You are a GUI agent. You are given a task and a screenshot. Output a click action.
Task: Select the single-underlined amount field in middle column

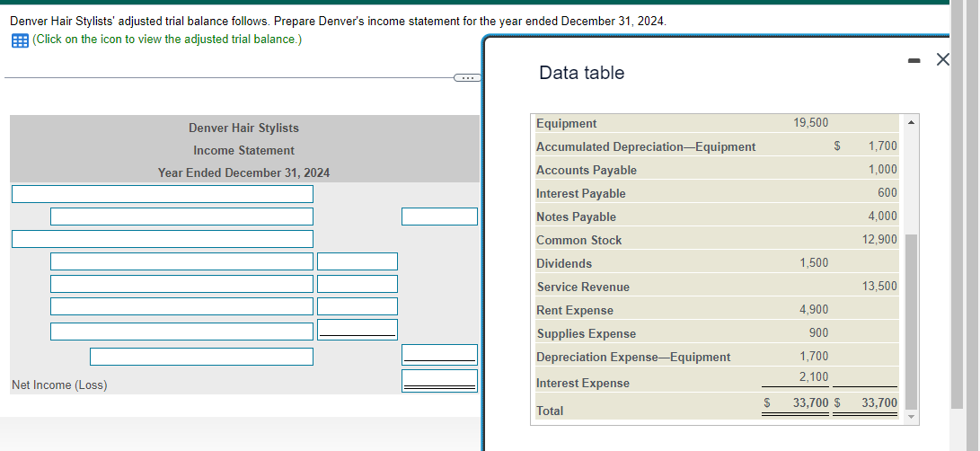[358, 330]
